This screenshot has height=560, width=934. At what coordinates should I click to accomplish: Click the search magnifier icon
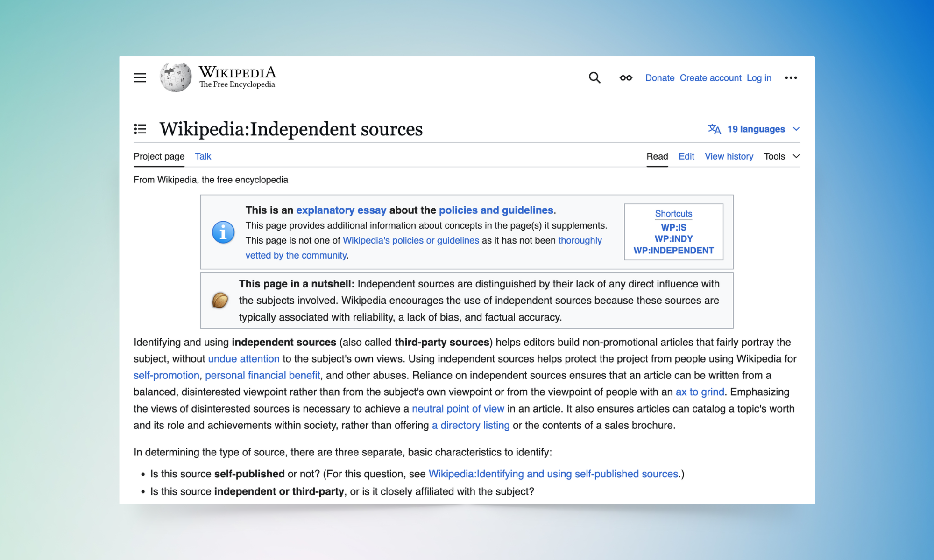(x=594, y=78)
